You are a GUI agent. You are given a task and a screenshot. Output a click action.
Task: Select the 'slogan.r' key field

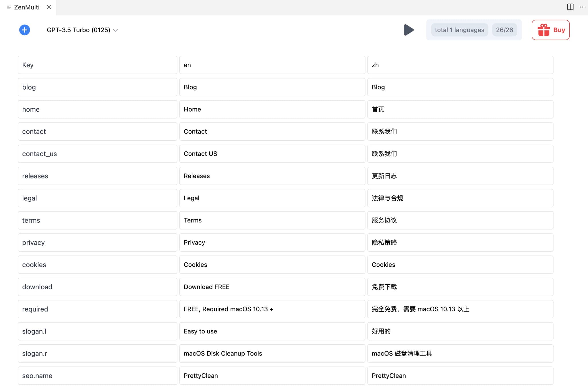pyautogui.click(x=97, y=353)
